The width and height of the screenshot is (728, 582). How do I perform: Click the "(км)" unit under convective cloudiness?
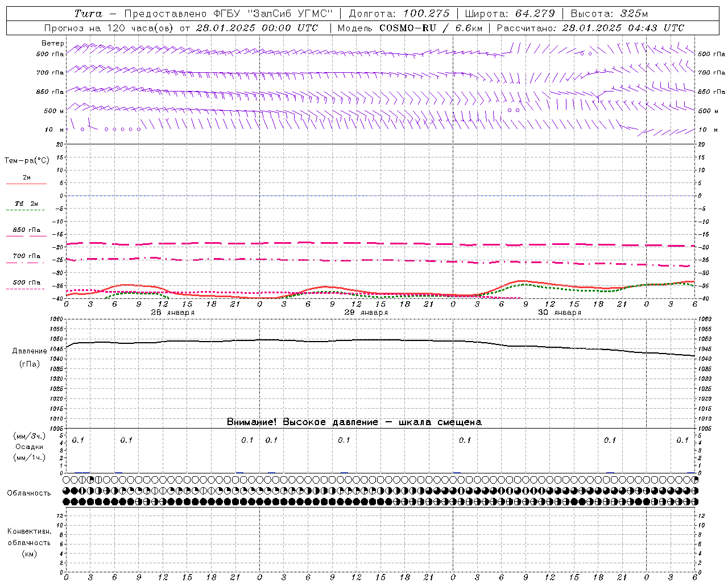(29, 554)
